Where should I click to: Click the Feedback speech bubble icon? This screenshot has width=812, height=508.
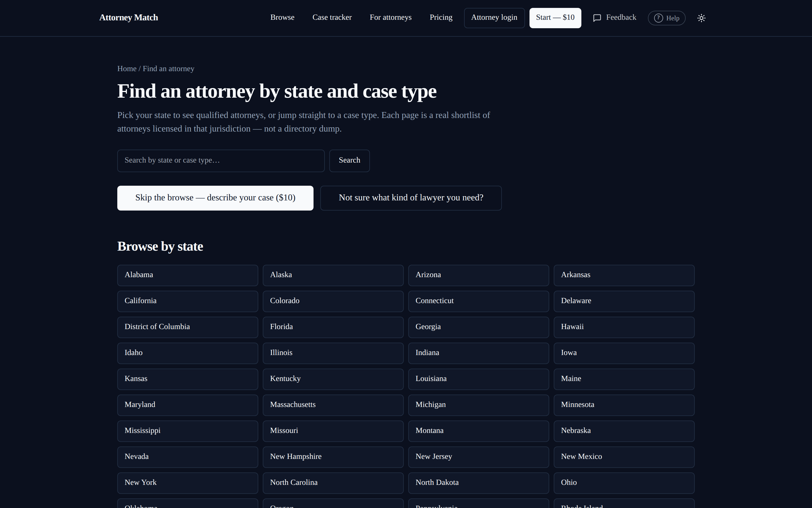(x=597, y=18)
